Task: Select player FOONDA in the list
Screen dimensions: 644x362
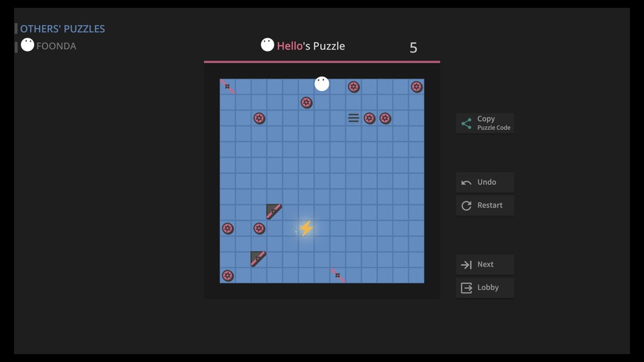Action: tap(56, 46)
